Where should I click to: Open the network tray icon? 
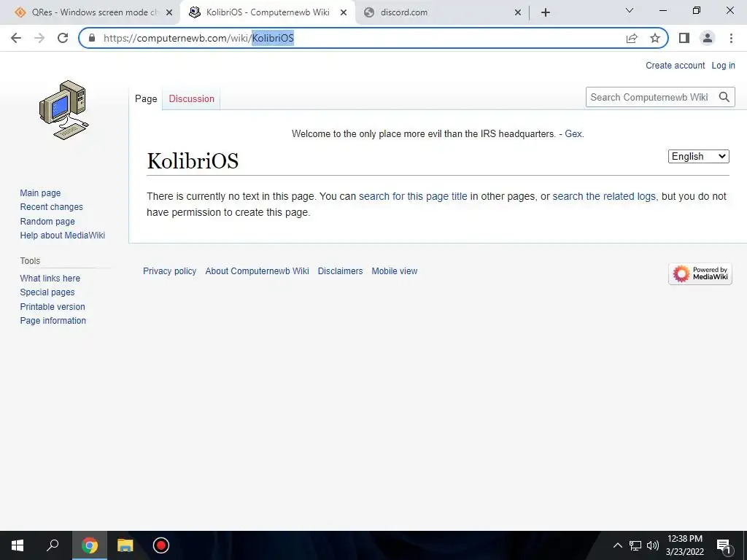635,545
